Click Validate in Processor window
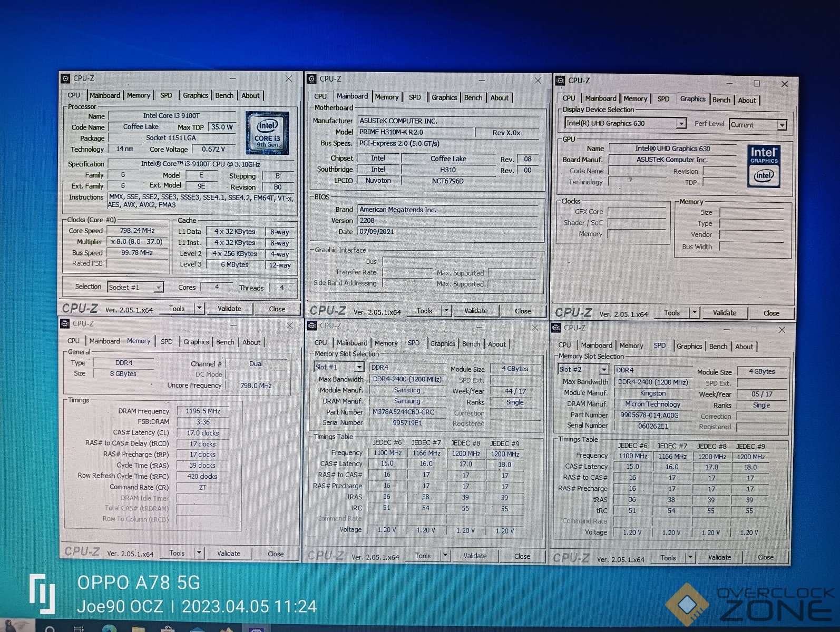The image size is (840, 632). pyautogui.click(x=230, y=309)
